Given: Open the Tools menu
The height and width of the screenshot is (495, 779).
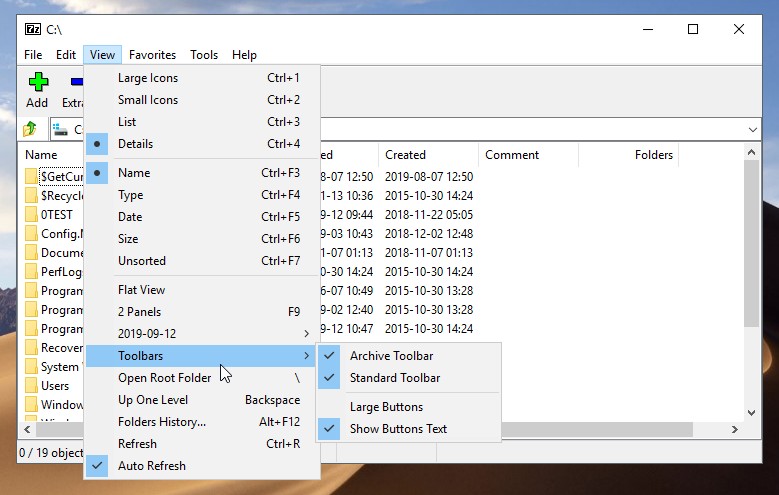Looking at the screenshot, I should 204,55.
